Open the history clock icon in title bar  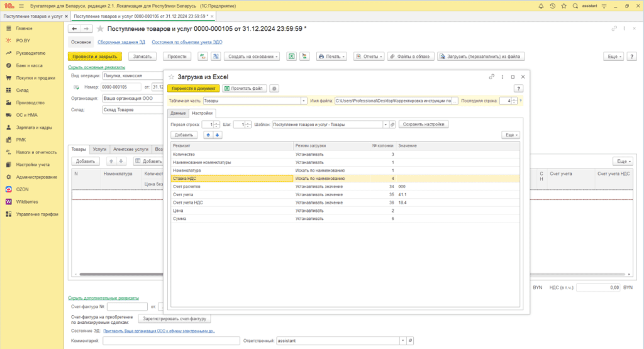pyautogui.click(x=552, y=6)
